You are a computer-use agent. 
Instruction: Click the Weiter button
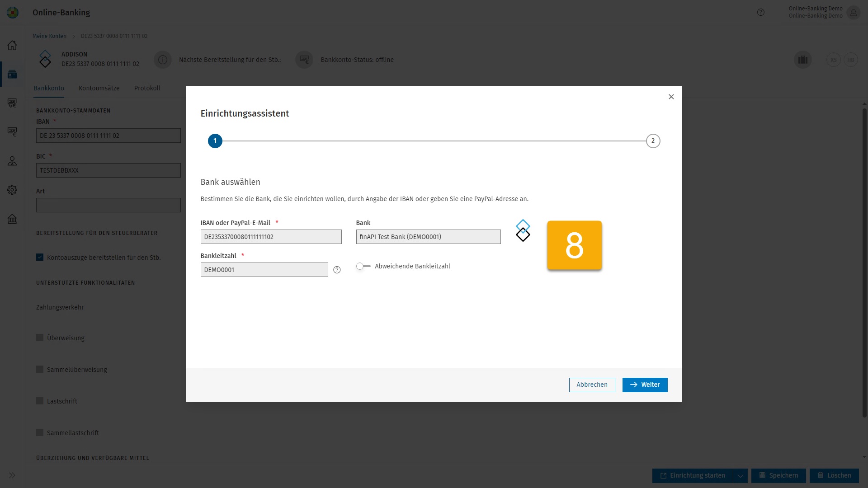(x=645, y=385)
